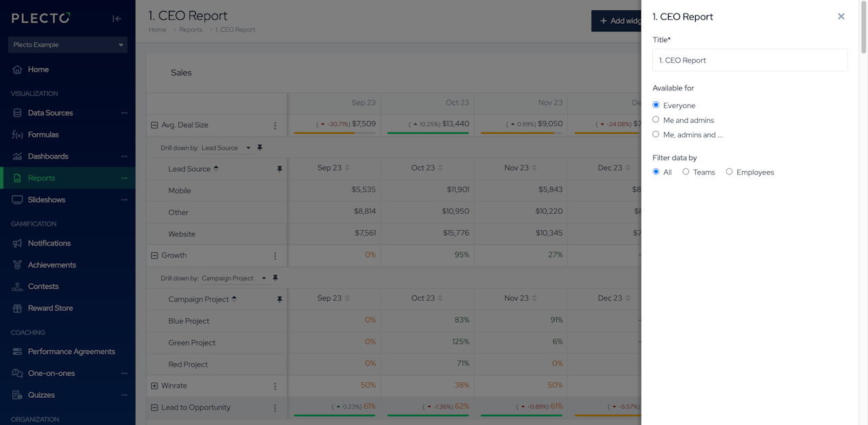
Task: Open the Growth row three-dot menu
Action: pyautogui.click(x=275, y=256)
